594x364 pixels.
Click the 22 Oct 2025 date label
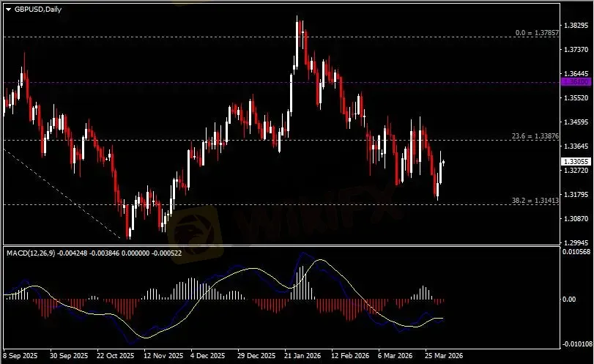point(116,356)
